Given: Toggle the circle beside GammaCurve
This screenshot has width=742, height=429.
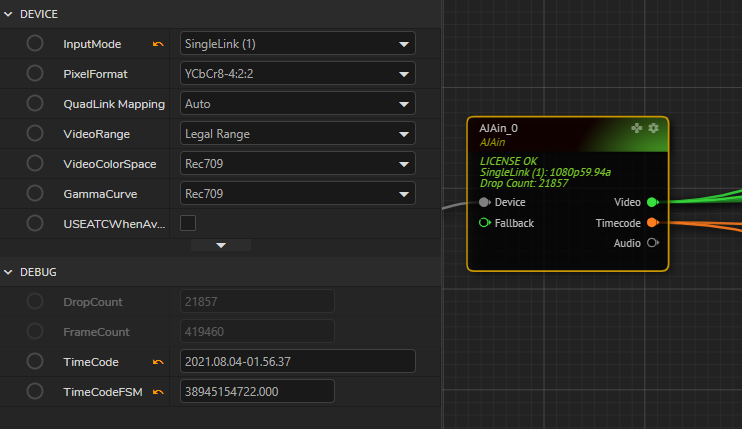Looking at the screenshot, I should (35, 193).
